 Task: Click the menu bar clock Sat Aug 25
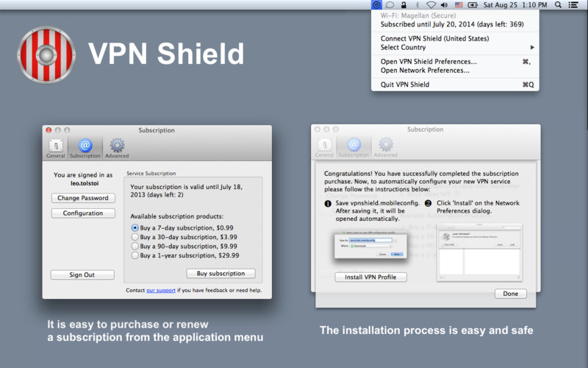click(x=515, y=5)
